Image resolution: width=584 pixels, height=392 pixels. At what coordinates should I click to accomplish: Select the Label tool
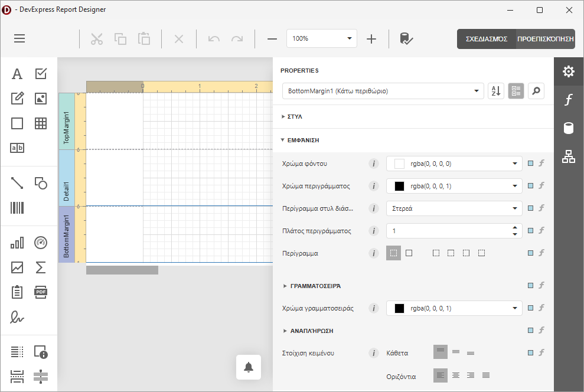point(17,73)
